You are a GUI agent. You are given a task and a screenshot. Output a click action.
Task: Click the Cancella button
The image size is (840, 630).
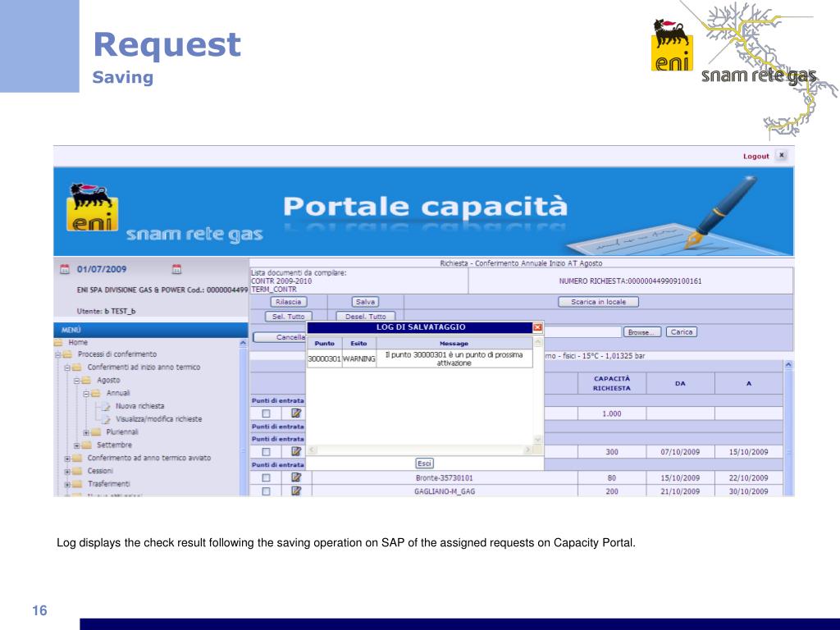point(280,337)
